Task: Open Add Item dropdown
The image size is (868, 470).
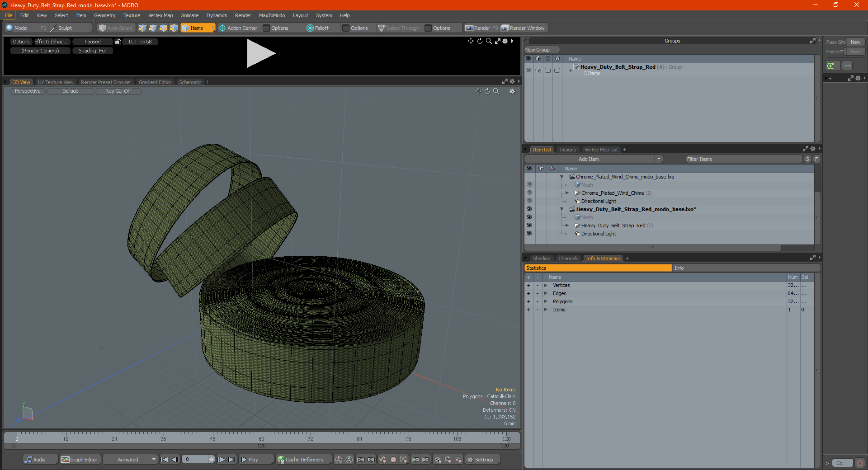Action: coord(659,159)
